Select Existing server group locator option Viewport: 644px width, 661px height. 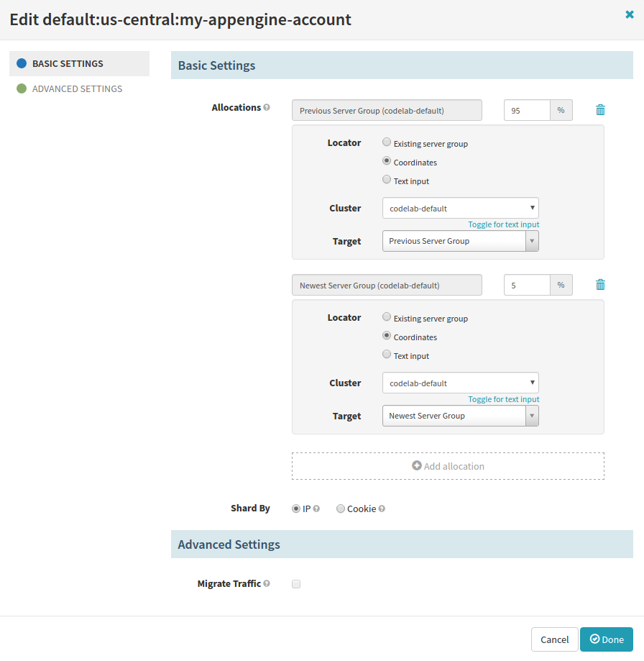point(387,142)
